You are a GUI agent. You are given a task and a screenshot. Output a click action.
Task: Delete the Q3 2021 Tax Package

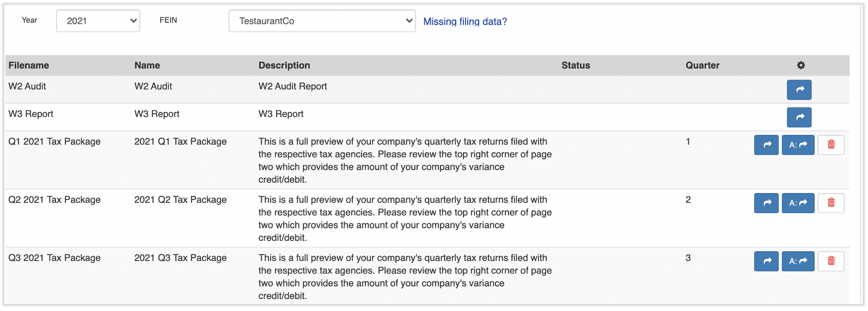[x=830, y=262]
